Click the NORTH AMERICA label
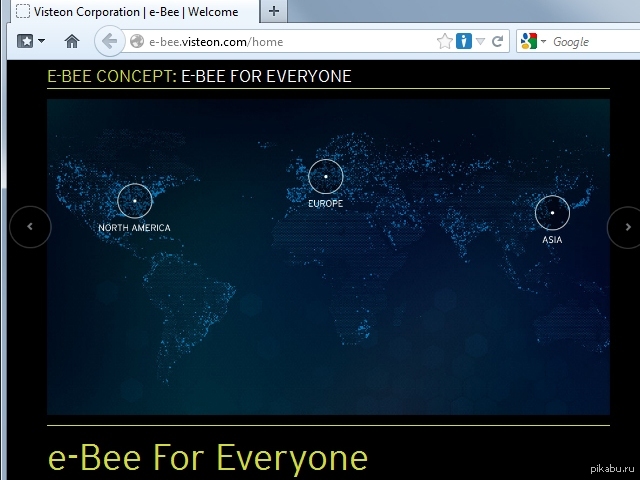This screenshot has width=640, height=480. coord(134,228)
